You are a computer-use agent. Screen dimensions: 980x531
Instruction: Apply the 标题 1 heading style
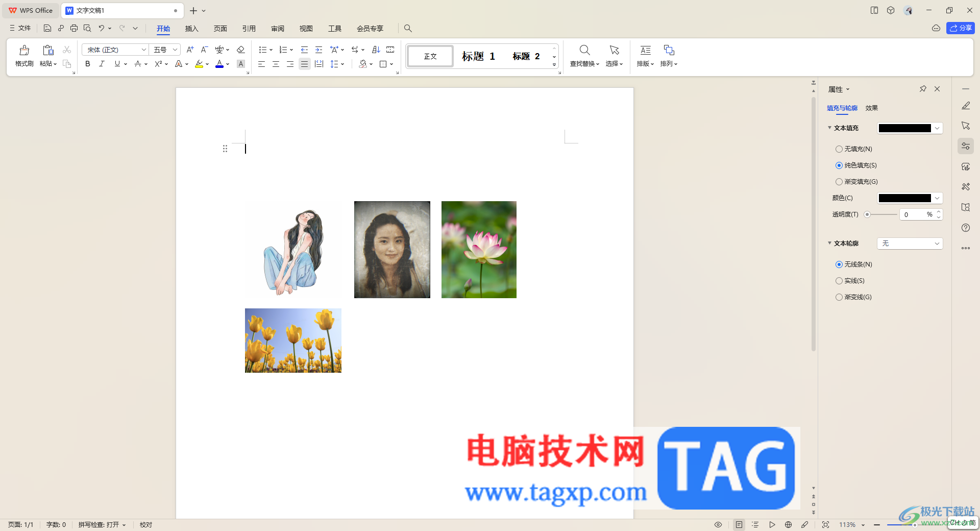point(478,56)
